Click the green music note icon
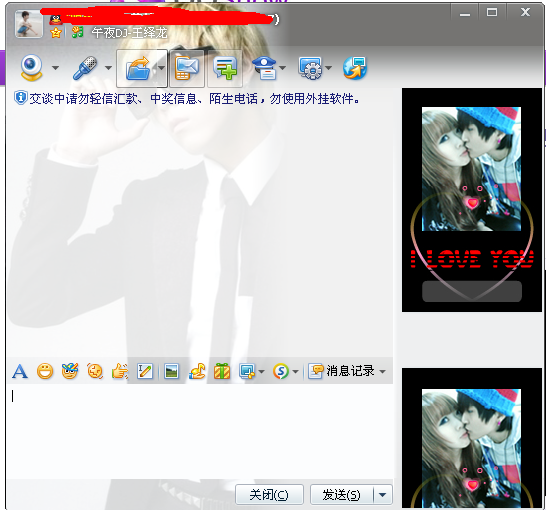 [77, 33]
